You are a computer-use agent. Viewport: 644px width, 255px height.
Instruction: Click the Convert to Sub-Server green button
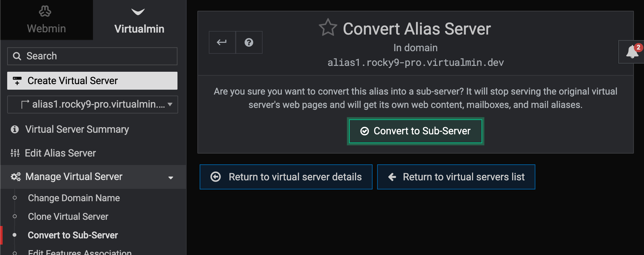click(x=416, y=131)
